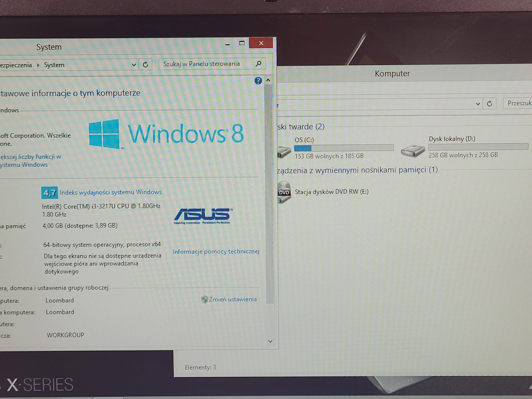Click the scroll up arrow in System window
This screenshot has width=532, height=399.
pos(268,80)
